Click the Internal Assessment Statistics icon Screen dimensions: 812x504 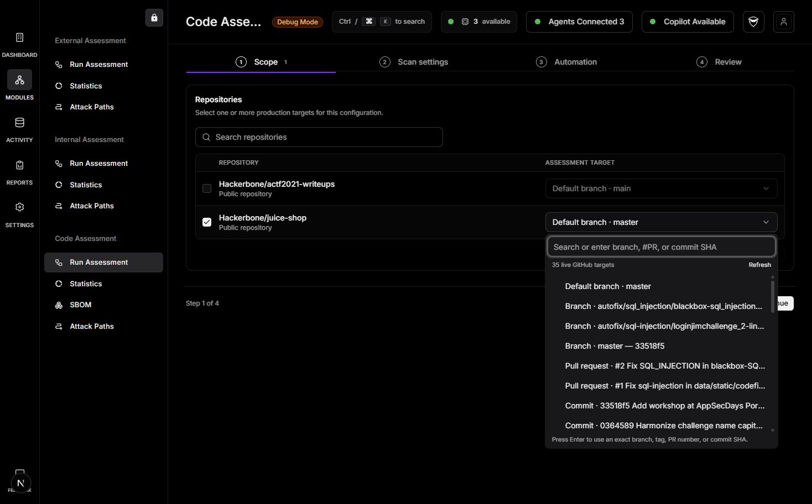[59, 185]
